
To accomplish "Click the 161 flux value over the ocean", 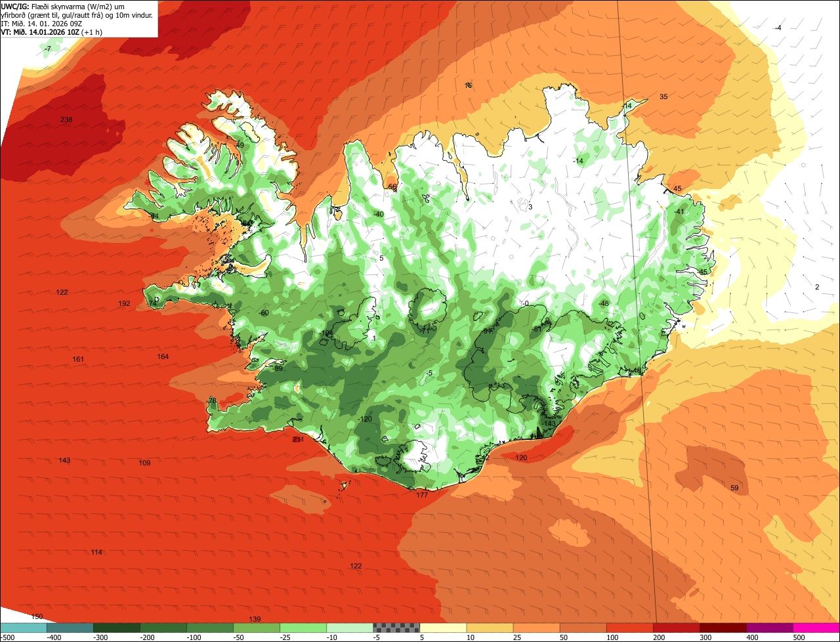I will [78, 359].
